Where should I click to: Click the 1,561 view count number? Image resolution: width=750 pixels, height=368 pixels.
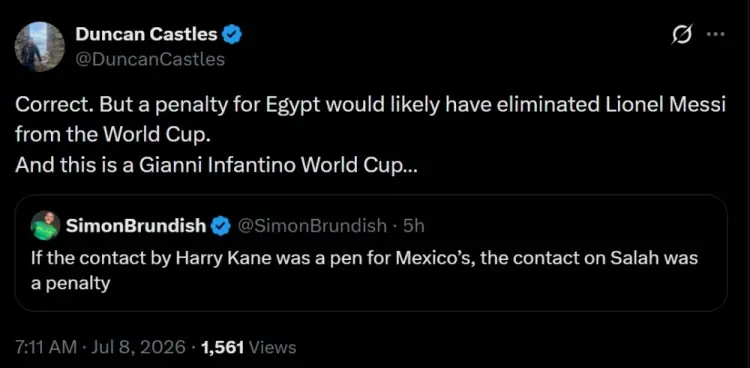223,347
